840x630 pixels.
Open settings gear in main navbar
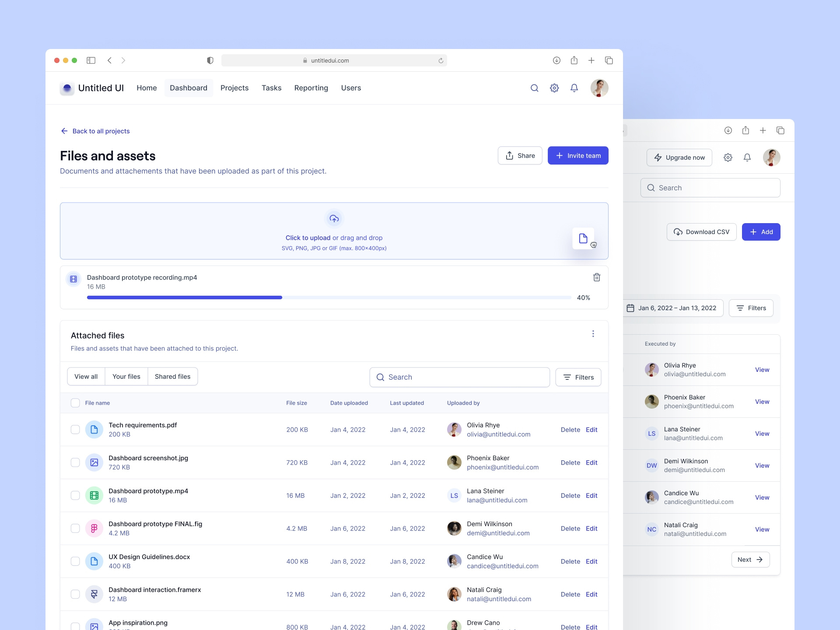click(x=554, y=88)
